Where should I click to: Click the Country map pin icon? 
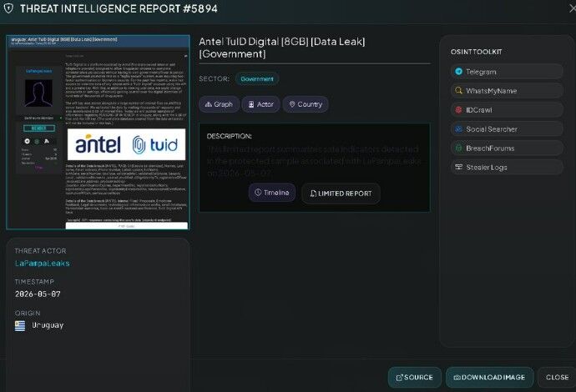point(292,104)
